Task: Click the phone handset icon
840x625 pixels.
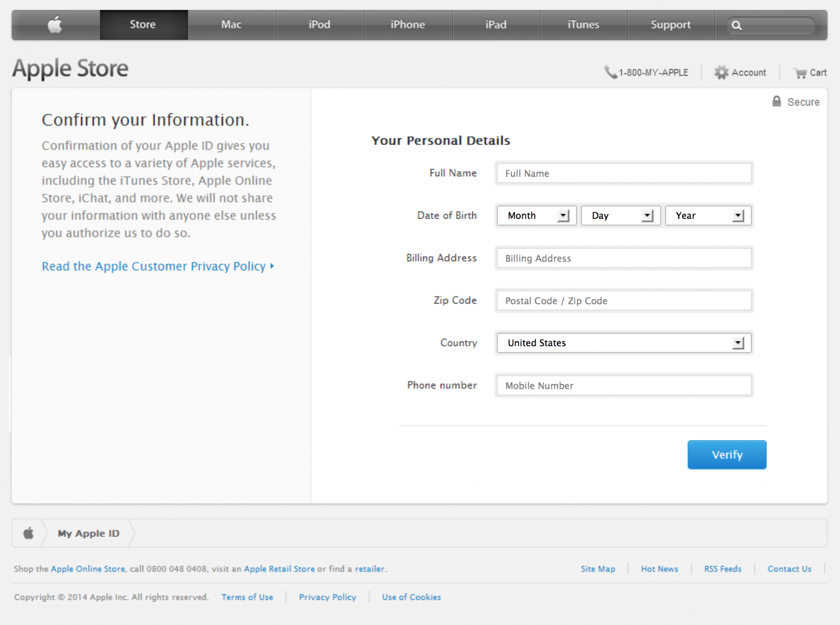Action: pos(611,72)
